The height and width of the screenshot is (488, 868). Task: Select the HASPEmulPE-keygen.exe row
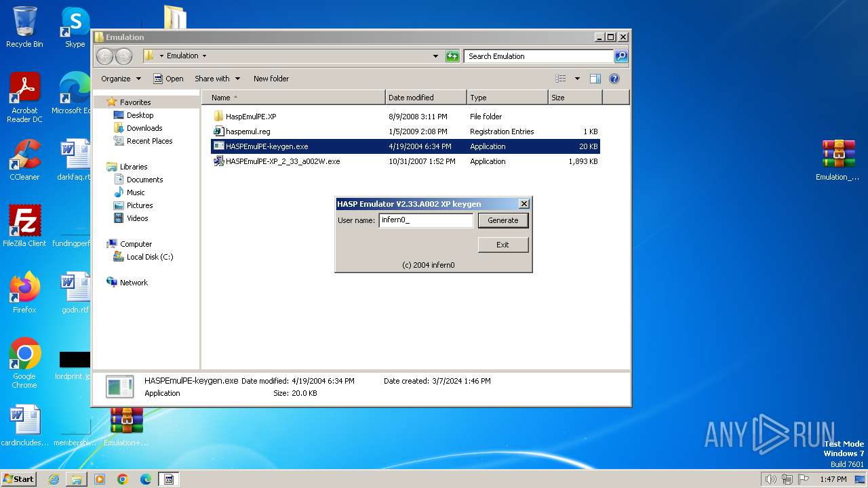coord(406,146)
